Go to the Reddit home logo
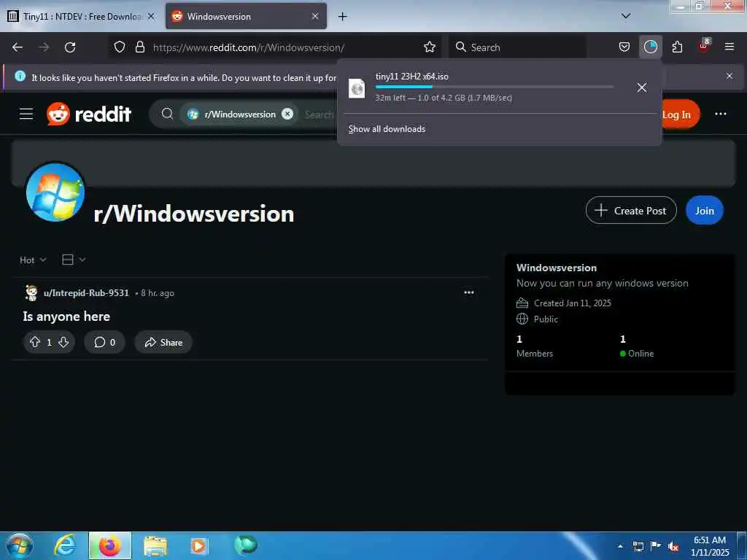 (x=88, y=114)
